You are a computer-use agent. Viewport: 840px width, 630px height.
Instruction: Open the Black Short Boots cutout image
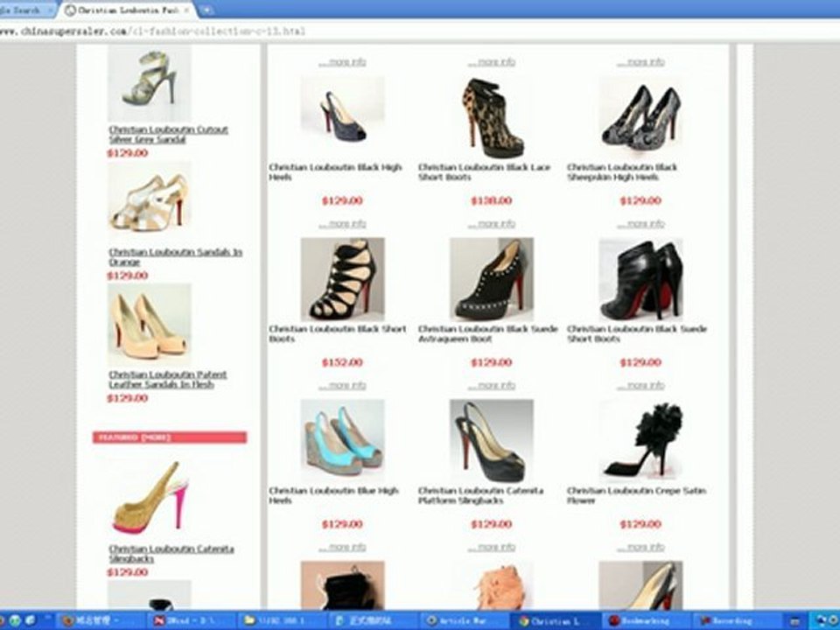point(342,279)
